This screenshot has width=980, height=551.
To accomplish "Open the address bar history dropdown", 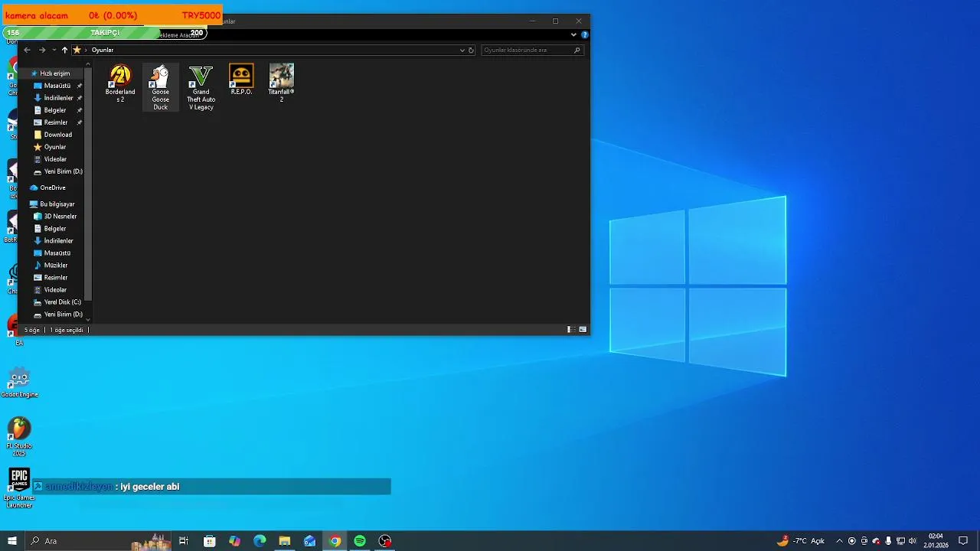I will [462, 50].
